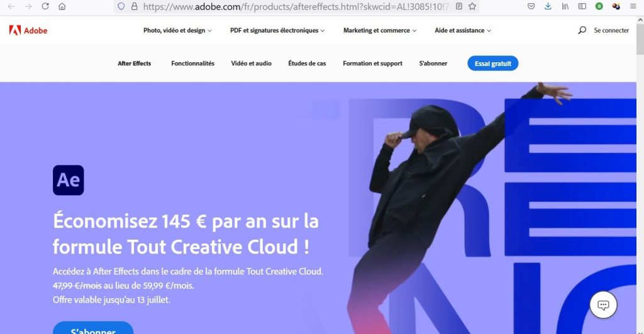Click S'abonner in the sub navigation
Viewport: 644px width, 334px height.
pyautogui.click(x=433, y=64)
